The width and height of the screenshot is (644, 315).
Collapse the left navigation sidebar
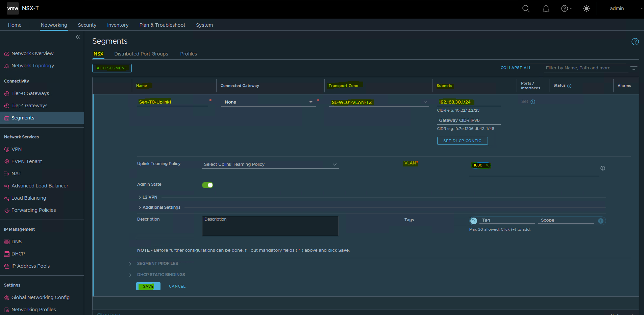click(78, 37)
